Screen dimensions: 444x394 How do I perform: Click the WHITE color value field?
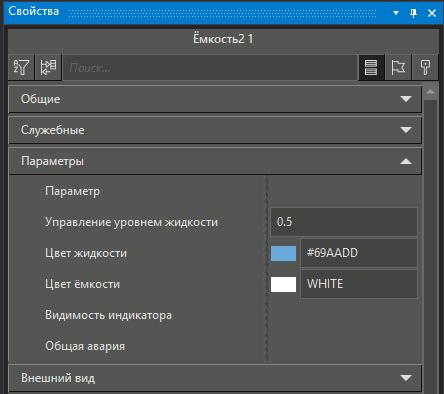pyautogui.click(x=359, y=284)
